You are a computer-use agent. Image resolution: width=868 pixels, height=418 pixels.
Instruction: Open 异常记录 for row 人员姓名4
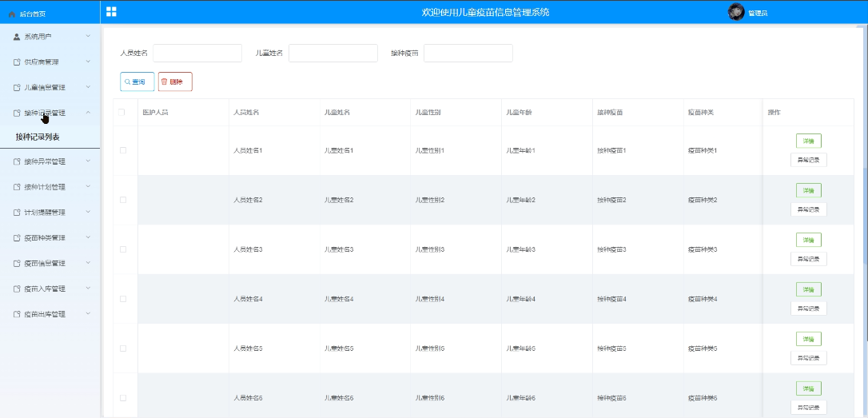point(809,309)
